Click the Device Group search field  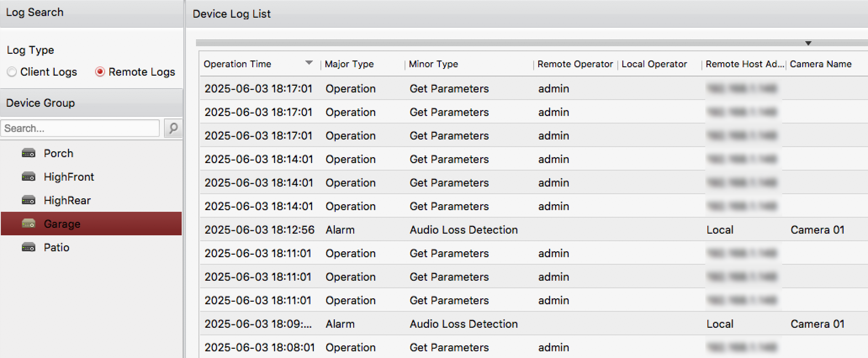[x=80, y=128]
